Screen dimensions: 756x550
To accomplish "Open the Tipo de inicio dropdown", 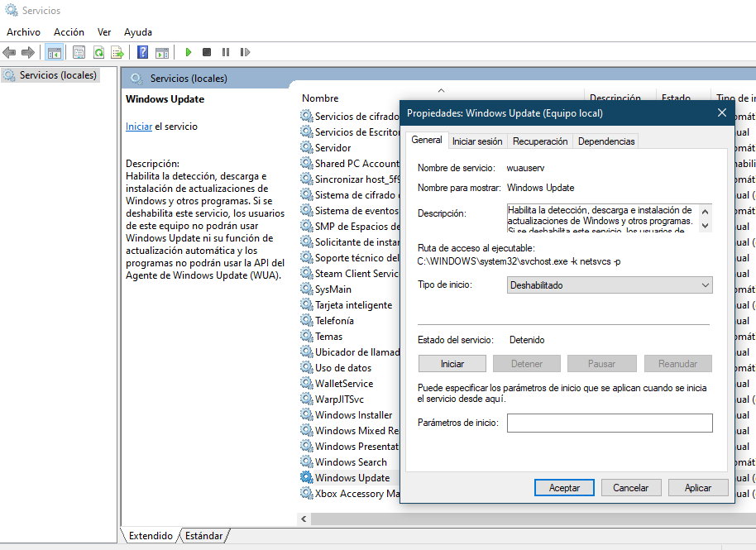I will click(609, 285).
